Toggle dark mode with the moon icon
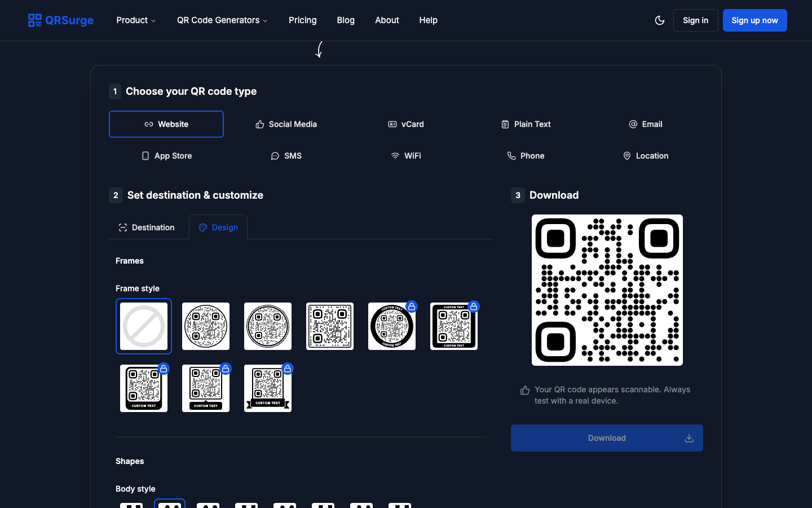The height and width of the screenshot is (508, 812). 660,20
